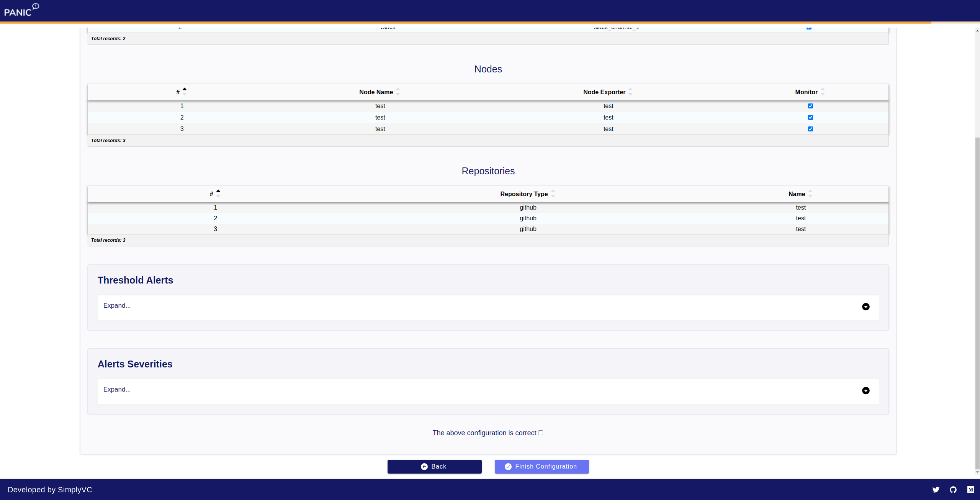Sort Repositories table by Repository Type

tap(524, 194)
